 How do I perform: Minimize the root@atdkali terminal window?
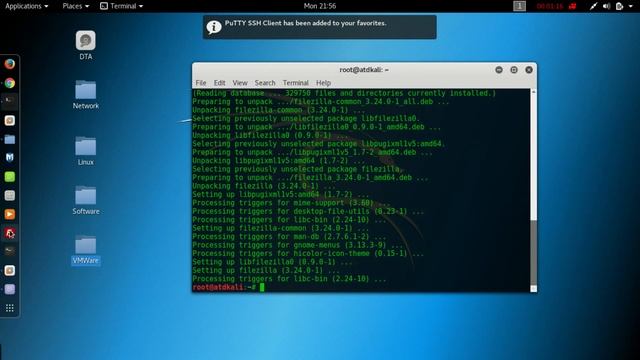coord(499,70)
